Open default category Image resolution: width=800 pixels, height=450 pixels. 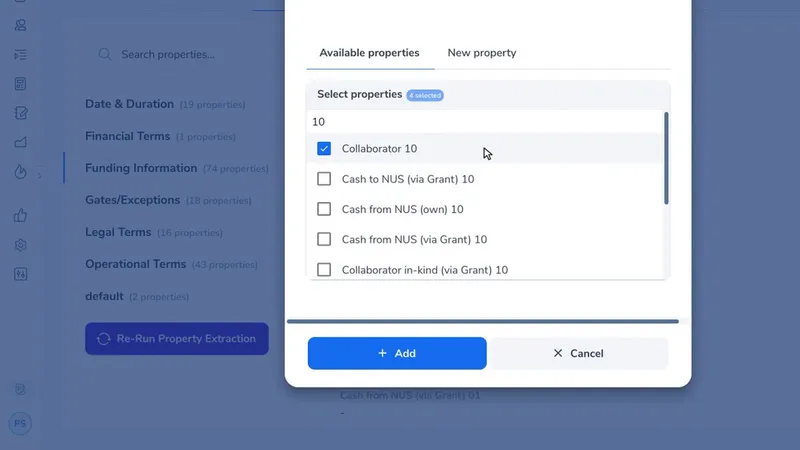pos(137,296)
